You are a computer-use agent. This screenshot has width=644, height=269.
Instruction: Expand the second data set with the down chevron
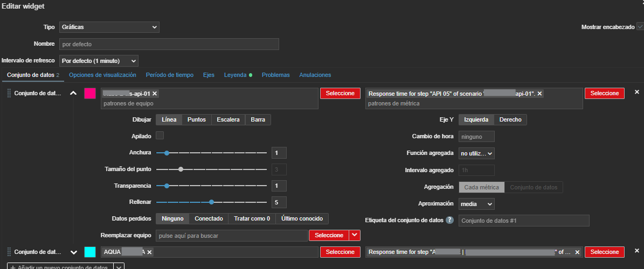(x=74, y=252)
